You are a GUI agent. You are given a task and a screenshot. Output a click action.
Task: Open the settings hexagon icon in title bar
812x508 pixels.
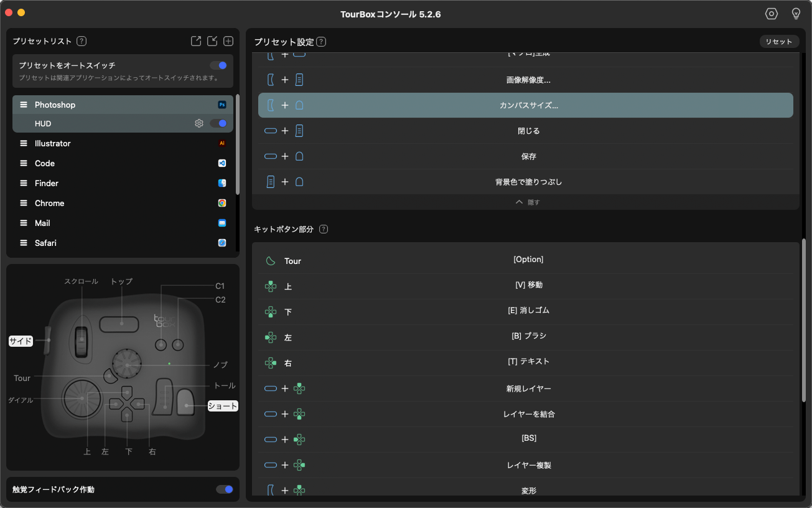click(771, 13)
